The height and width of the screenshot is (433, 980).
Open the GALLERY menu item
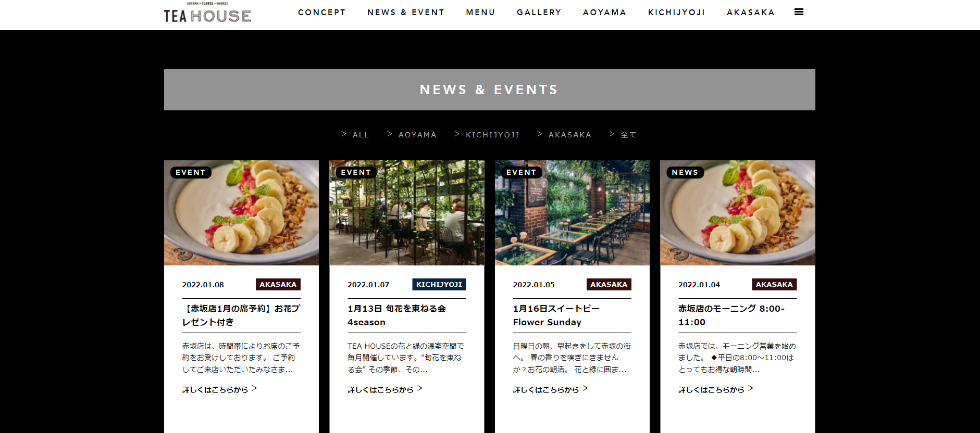click(x=539, y=12)
